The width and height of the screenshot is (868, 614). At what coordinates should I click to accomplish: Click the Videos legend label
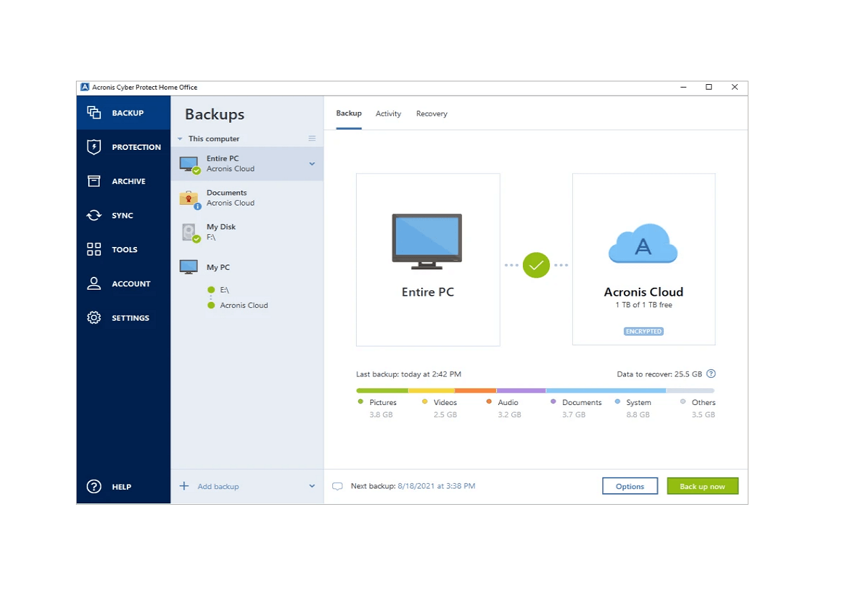(446, 402)
